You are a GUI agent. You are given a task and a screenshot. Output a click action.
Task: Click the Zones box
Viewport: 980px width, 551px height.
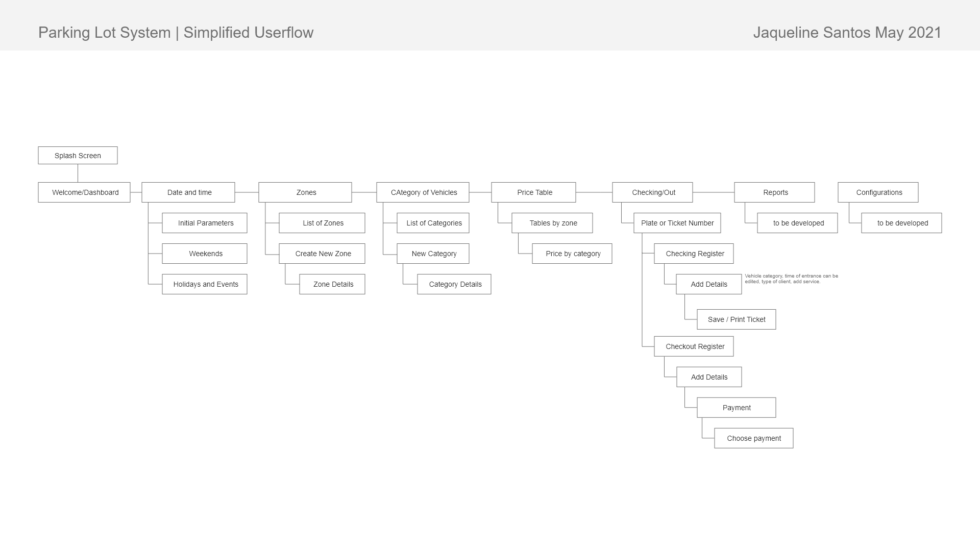pyautogui.click(x=305, y=192)
